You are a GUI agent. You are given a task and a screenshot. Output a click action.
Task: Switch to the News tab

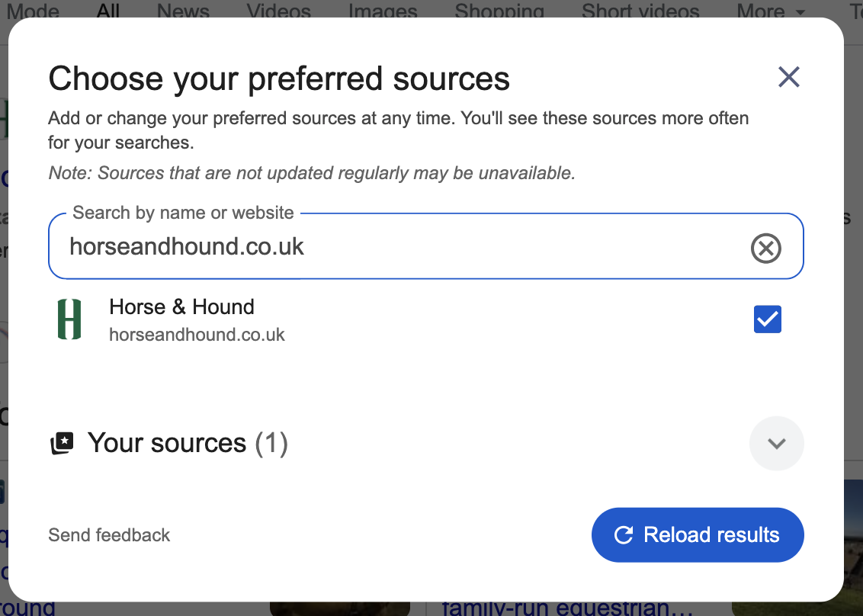click(x=182, y=11)
